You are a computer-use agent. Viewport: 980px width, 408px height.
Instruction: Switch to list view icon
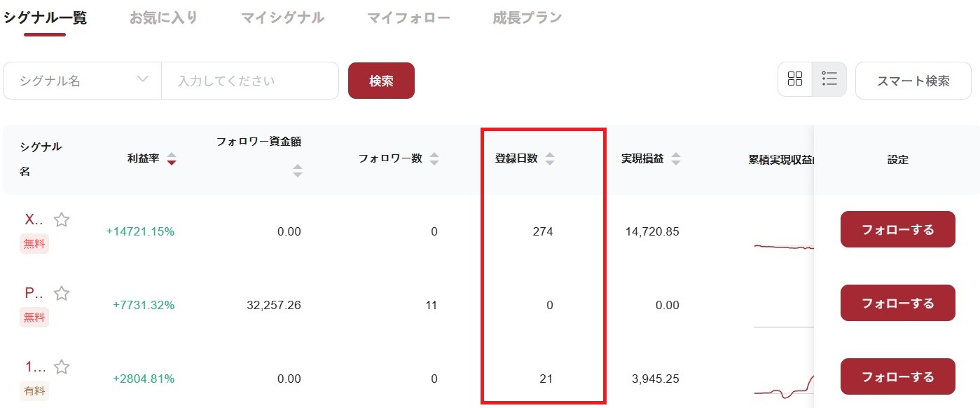[x=829, y=79]
